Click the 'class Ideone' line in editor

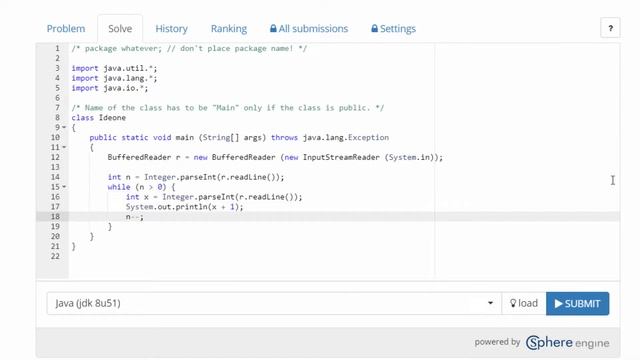[x=99, y=118]
